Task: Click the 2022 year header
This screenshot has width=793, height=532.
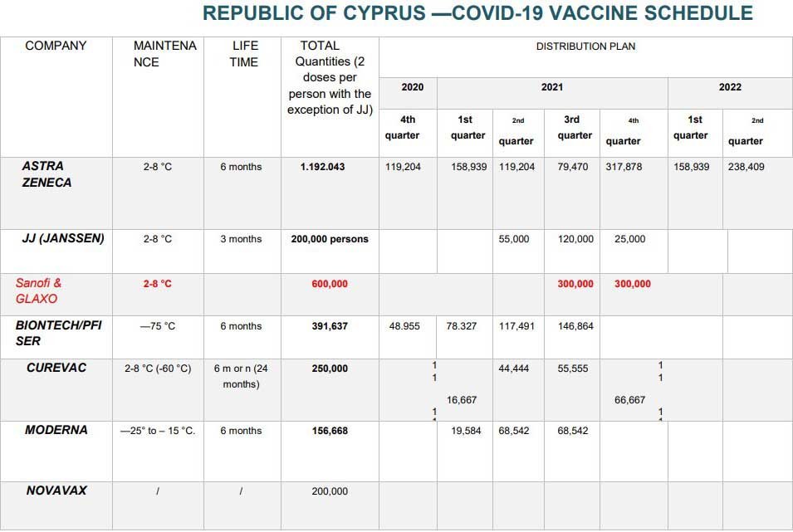Action: tap(730, 87)
